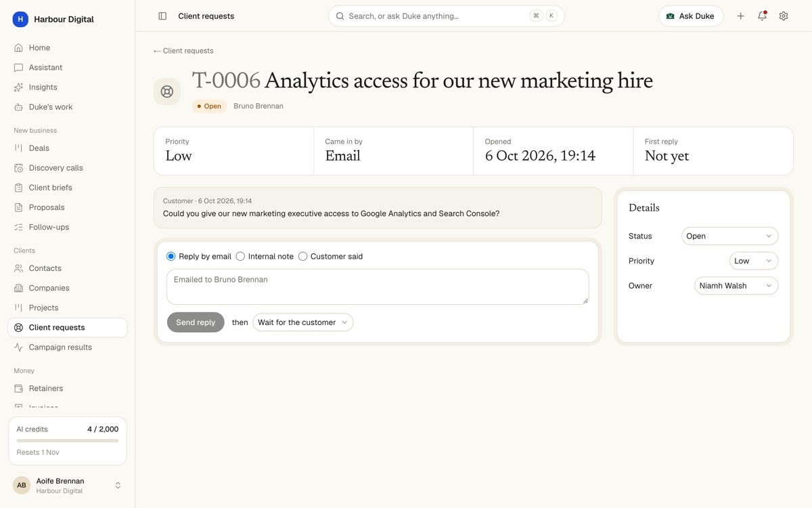Image resolution: width=812 pixels, height=508 pixels.
Task: Click the Bruno Brennan name under title
Action: pos(258,106)
